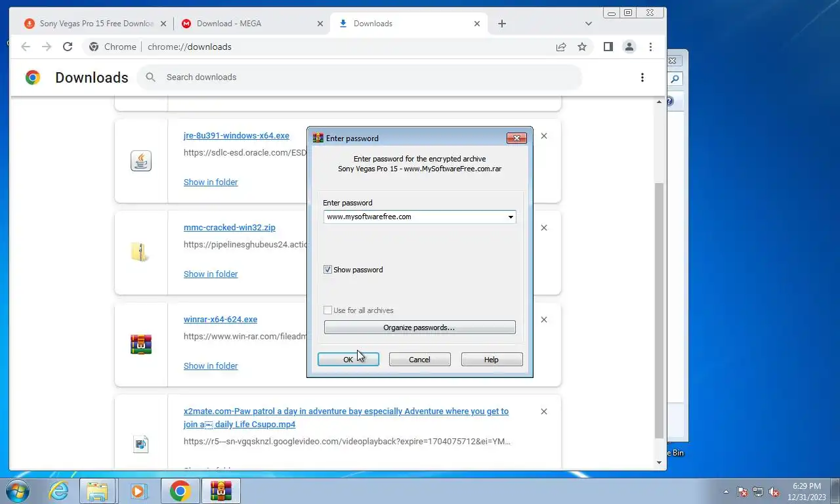Viewport: 840px width, 504px height.
Task: Go forward in Chrome
Action: 47,47
